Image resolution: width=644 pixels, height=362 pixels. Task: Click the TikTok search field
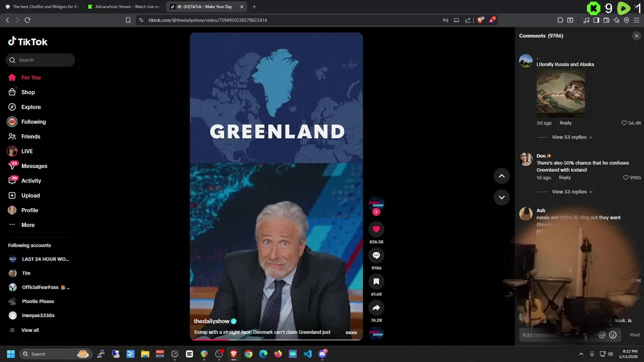[40, 60]
